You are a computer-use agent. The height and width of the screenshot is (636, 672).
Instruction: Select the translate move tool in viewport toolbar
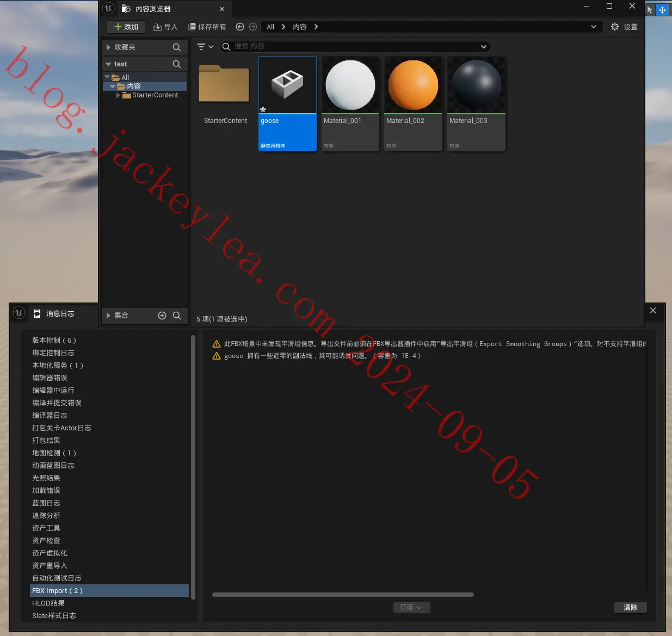coord(662,10)
